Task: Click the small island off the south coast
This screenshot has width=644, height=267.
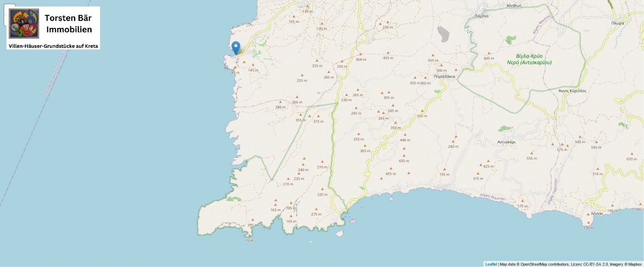Action: (x=339, y=233)
